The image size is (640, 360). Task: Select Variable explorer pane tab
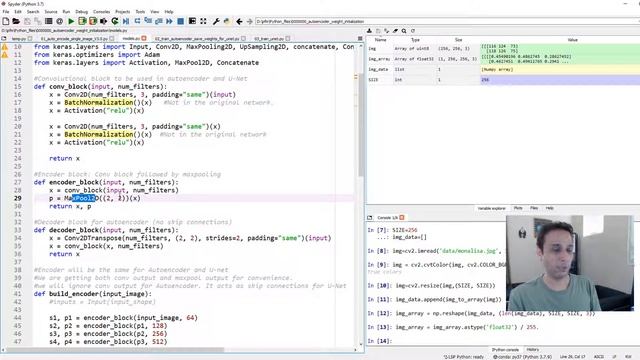pyautogui.click(x=491, y=208)
